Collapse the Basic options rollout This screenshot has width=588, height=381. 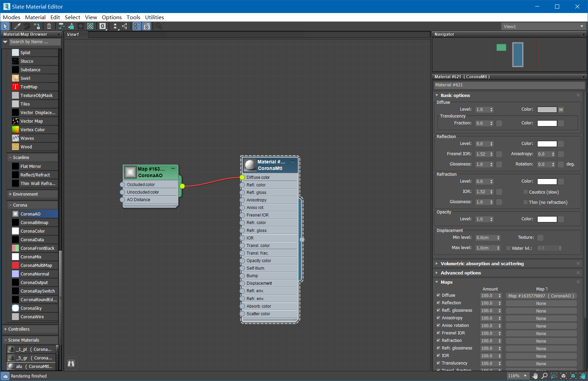pos(437,95)
